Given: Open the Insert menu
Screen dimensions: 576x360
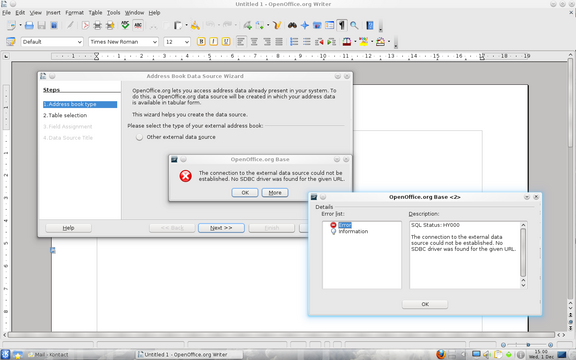Looking at the screenshot, I should click(53, 12).
